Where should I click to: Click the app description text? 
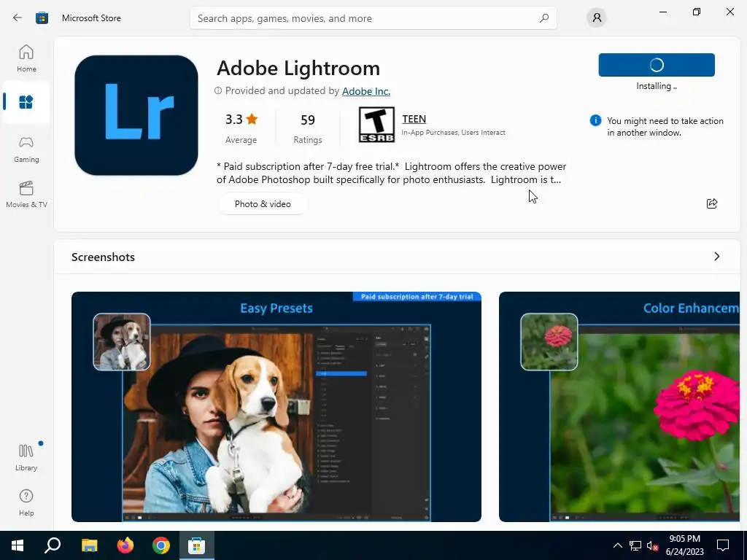coord(391,173)
